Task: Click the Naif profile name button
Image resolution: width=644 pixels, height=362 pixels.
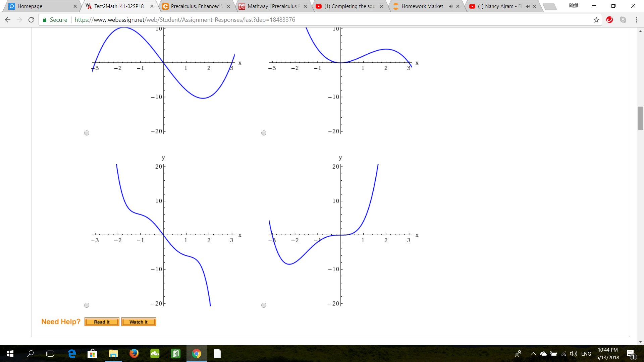Action: click(573, 5)
